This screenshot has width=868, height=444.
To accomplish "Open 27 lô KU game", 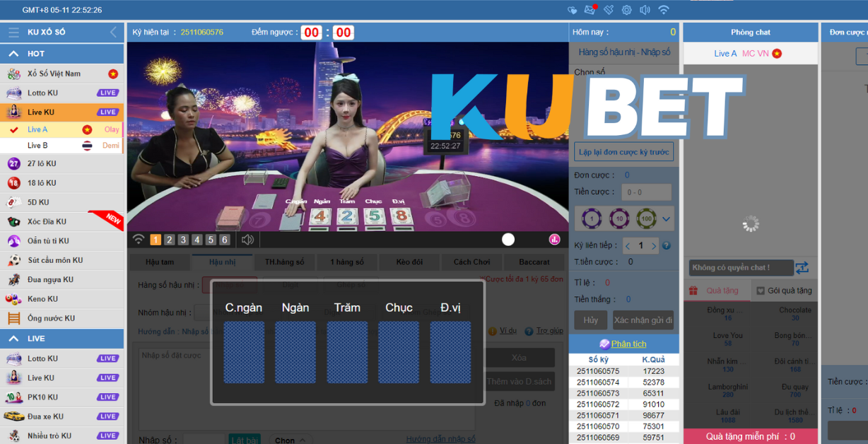I will pos(61,163).
